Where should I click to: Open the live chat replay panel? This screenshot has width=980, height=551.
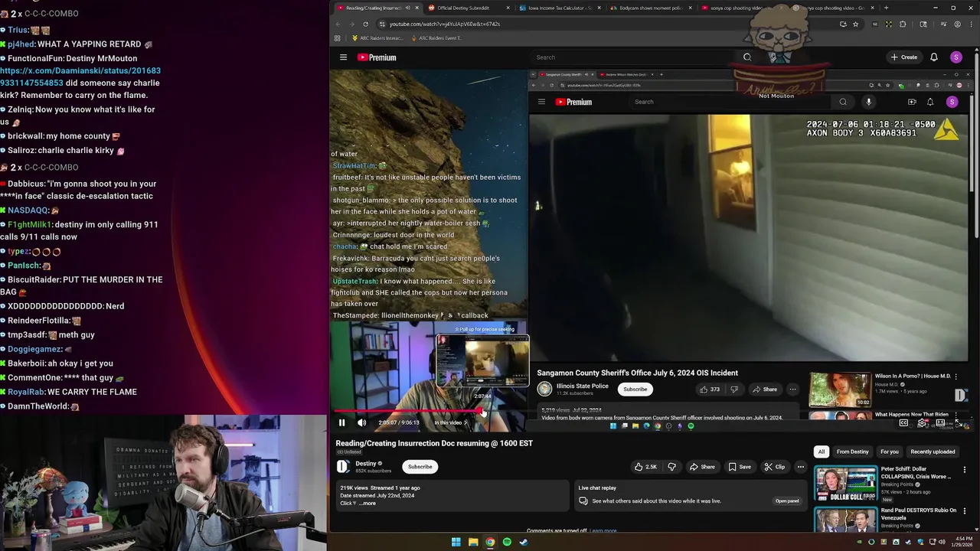point(787,501)
